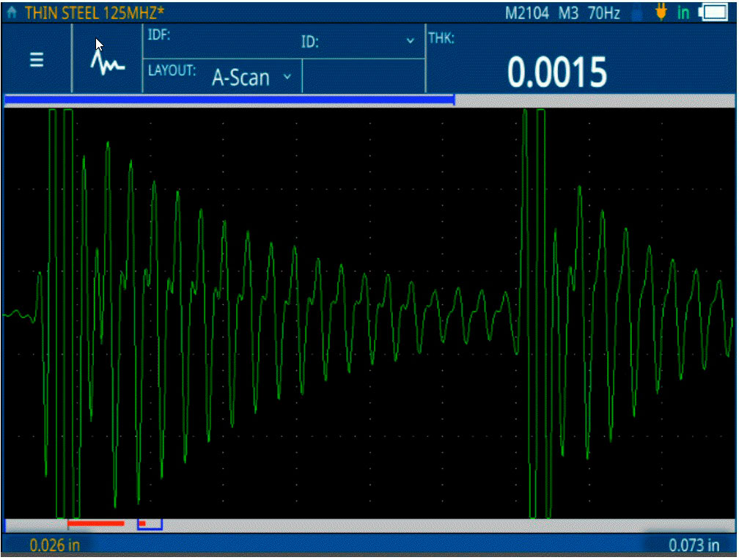Click the 0.073 in range end value

tap(694, 545)
